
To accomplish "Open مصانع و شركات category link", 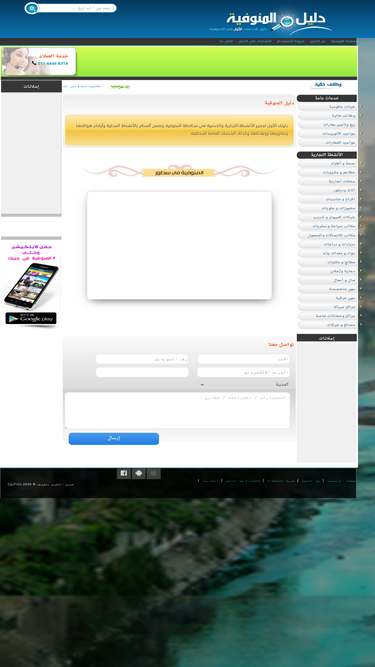I will click(327, 325).
